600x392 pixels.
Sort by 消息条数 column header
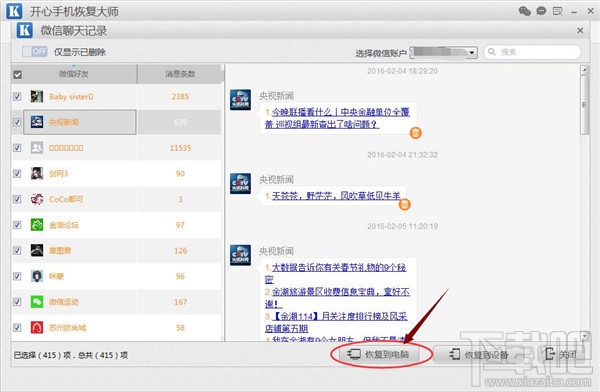click(180, 74)
